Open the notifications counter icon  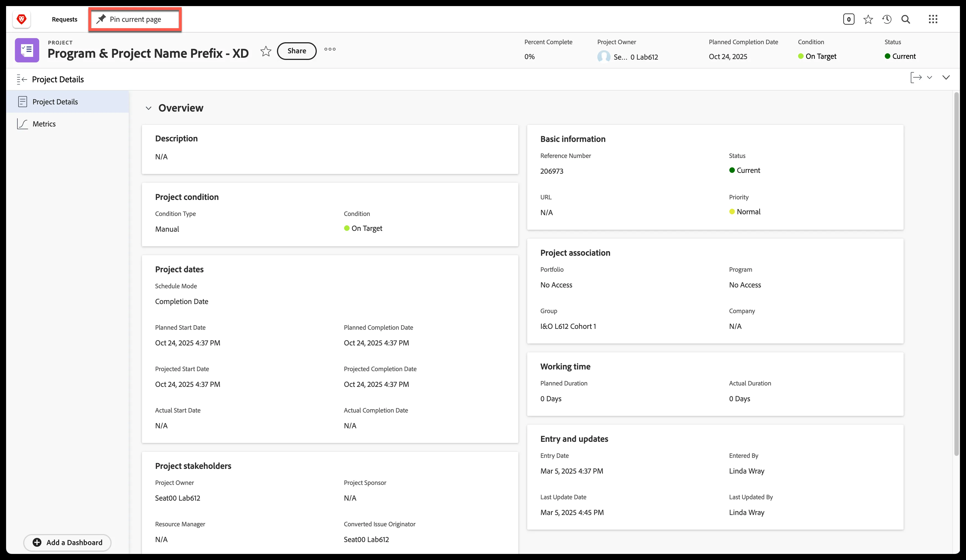click(x=848, y=19)
